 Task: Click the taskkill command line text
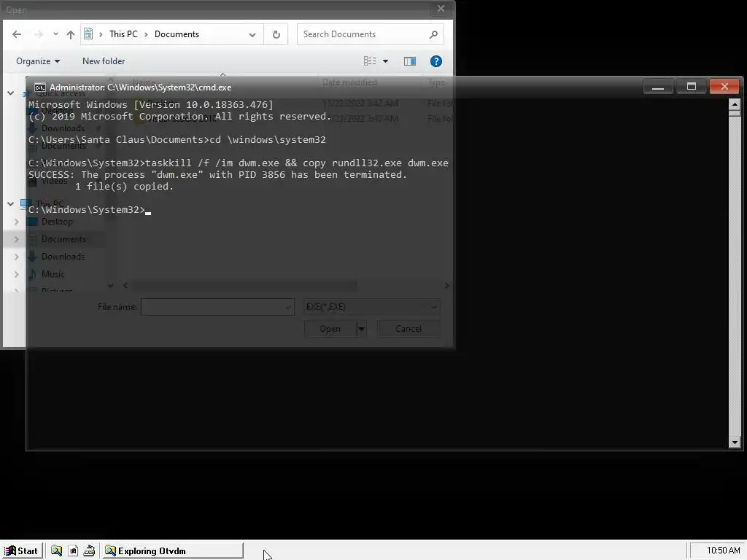(x=297, y=163)
